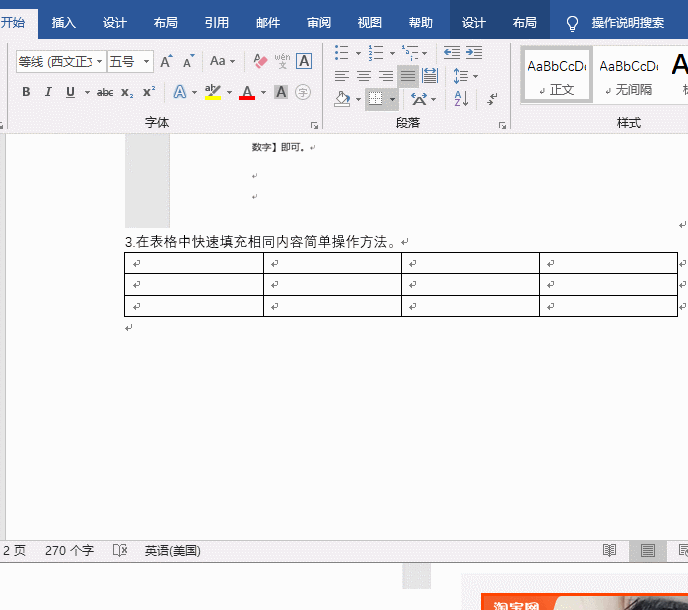
Task: Apply red font color
Action: tap(247, 92)
